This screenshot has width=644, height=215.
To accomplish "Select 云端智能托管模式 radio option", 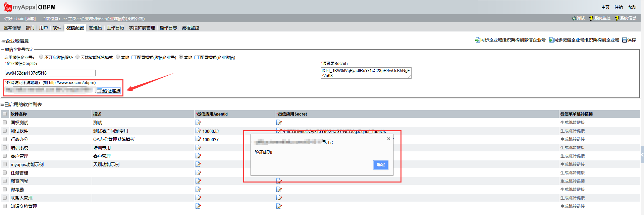I will point(77,57).
